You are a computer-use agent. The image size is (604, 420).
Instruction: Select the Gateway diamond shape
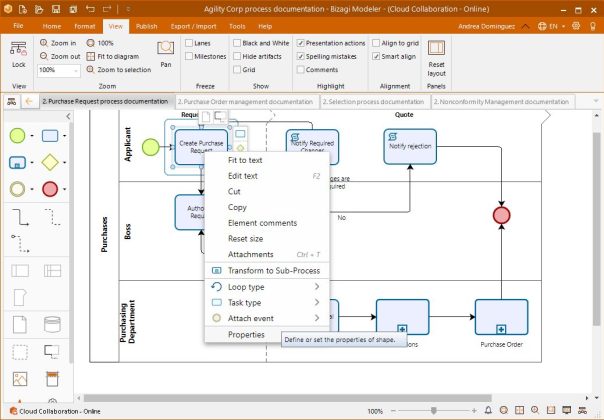(50, 162)
